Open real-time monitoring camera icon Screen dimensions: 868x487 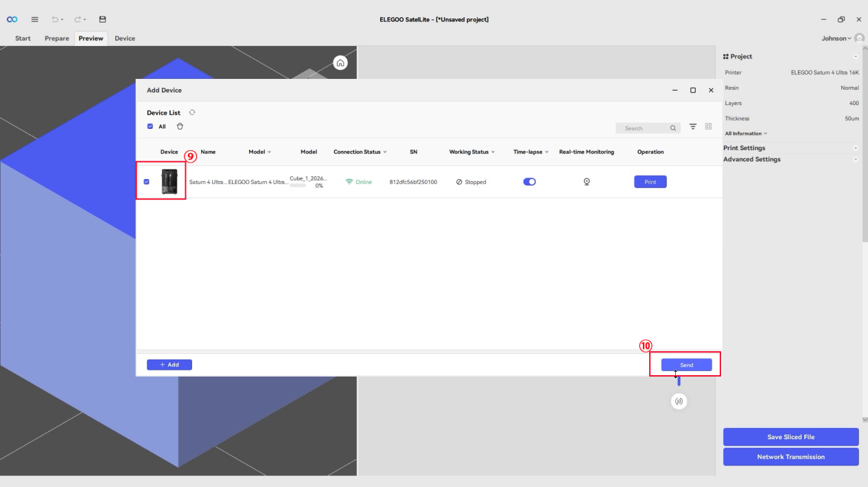coord(587,182)
